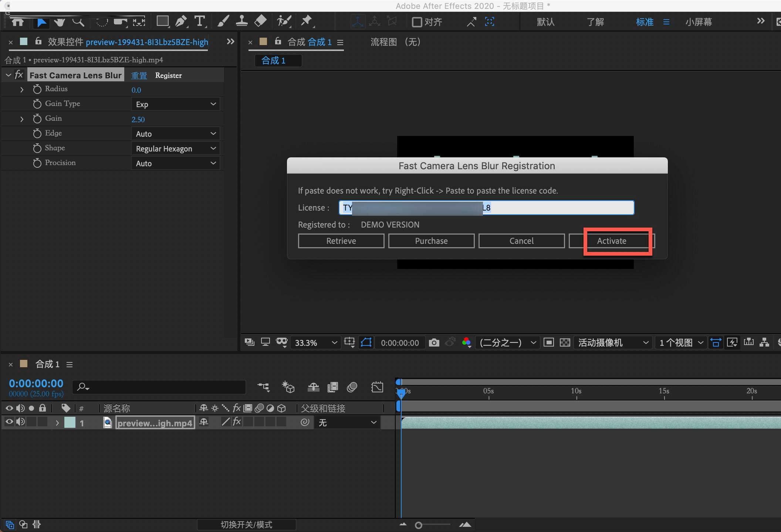Select the Home tool icon
781x532 pixels.
[17, 22]
